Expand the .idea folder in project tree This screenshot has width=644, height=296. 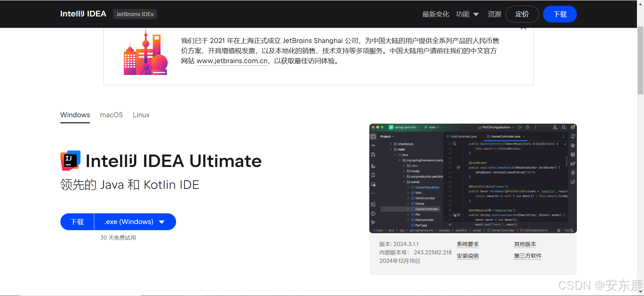(404, 166)
